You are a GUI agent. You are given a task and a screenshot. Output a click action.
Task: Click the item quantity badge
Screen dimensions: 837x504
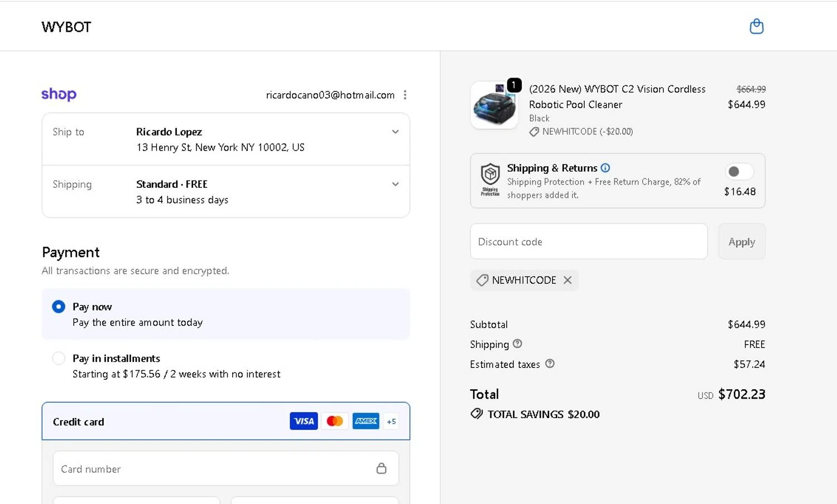(x=514, y=85)
